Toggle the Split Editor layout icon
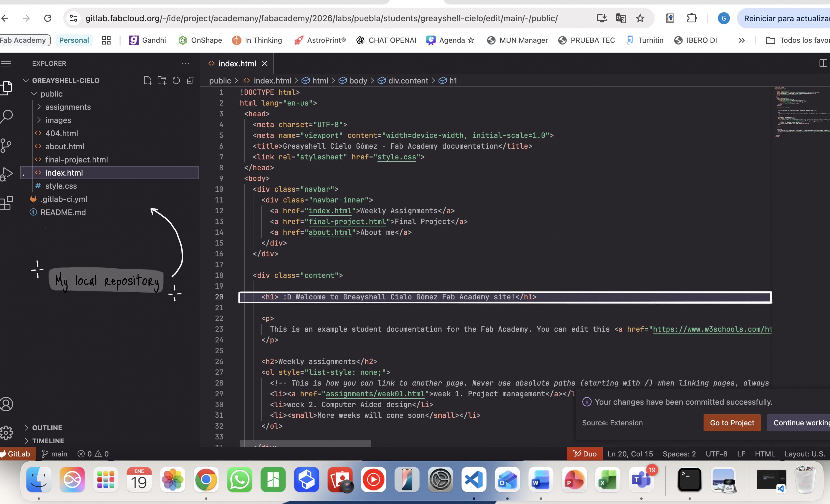830x504 pixels. [x=823, y=63]
